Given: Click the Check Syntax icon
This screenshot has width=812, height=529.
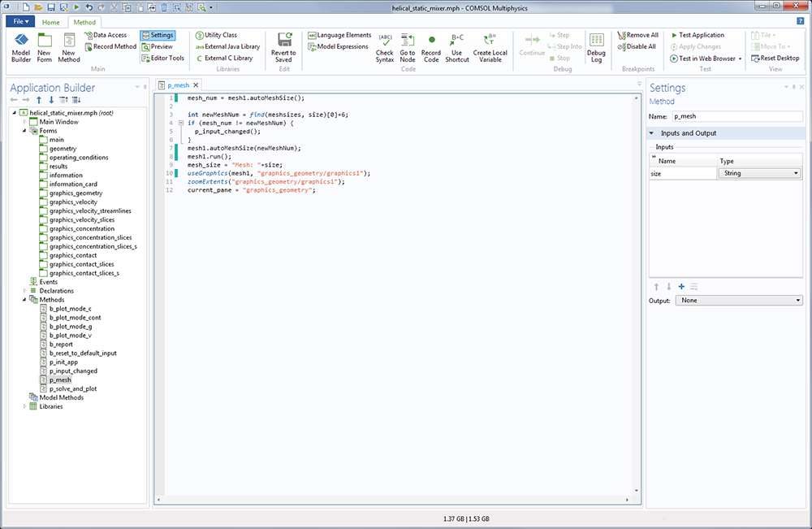Looking at the screenshot, I should [384, 47].
